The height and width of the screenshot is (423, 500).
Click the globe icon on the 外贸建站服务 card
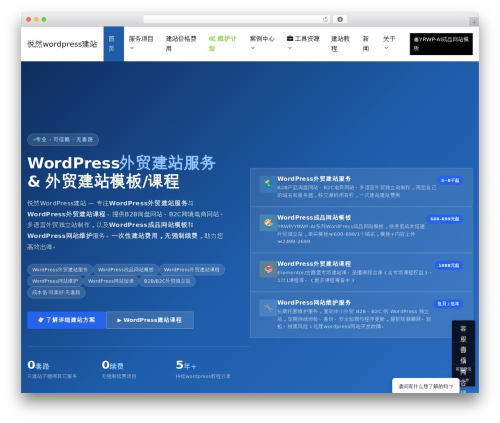coord(268,184)
